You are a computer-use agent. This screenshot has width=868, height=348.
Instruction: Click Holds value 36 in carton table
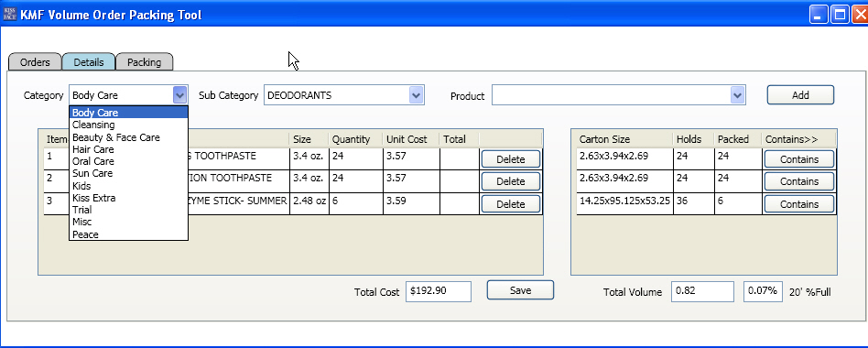coord(693,203)
